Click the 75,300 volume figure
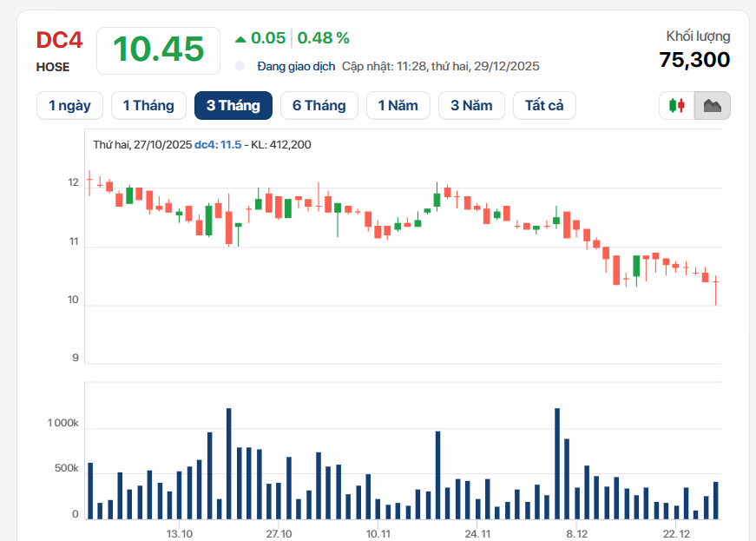The height and width of the screenshot is (541, 756). tap(694, 60)
